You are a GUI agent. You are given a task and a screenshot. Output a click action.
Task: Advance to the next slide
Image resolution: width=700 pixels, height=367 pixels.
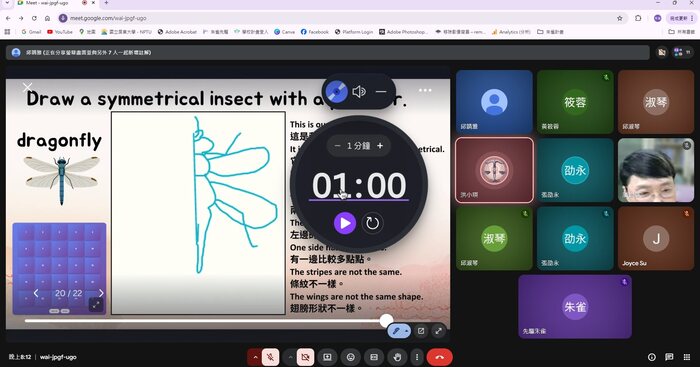click(101, 293)
